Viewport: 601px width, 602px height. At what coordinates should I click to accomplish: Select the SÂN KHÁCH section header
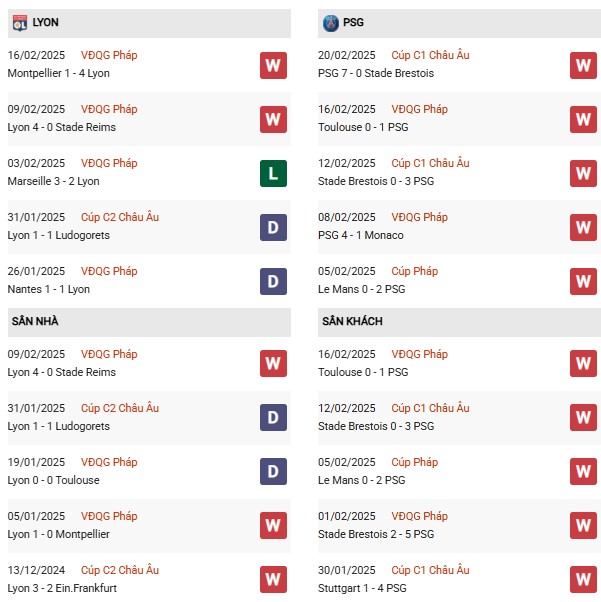tap(352, 321)
